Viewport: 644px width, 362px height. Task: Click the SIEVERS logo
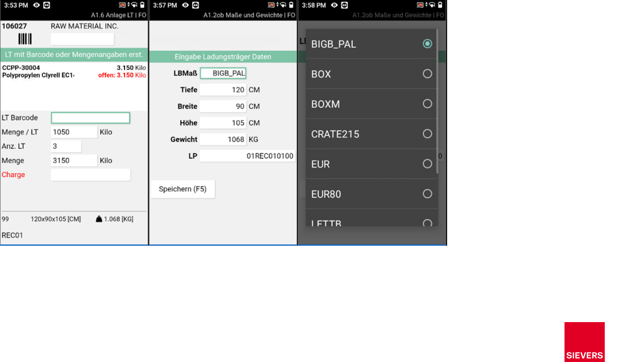point(584,342)
